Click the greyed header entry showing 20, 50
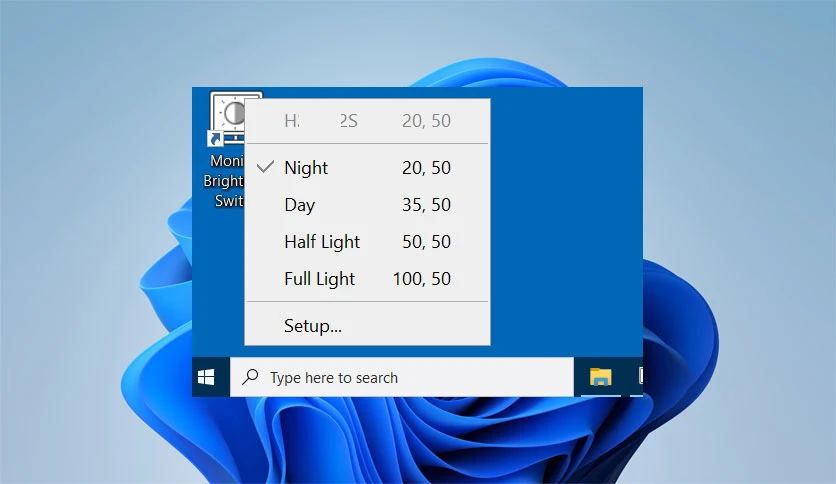836x484 pixels. pos(367,121)
